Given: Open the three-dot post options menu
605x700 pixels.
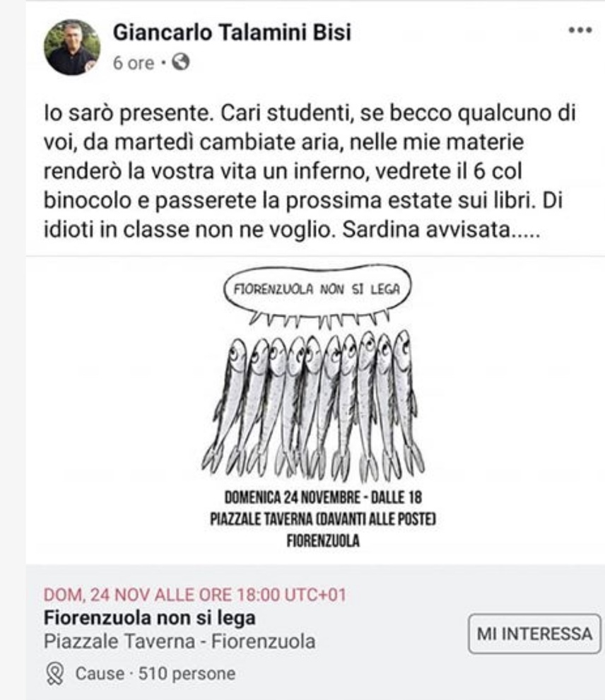Looking at the screenshot, I should pyautogui.click(x=580, y=30).
